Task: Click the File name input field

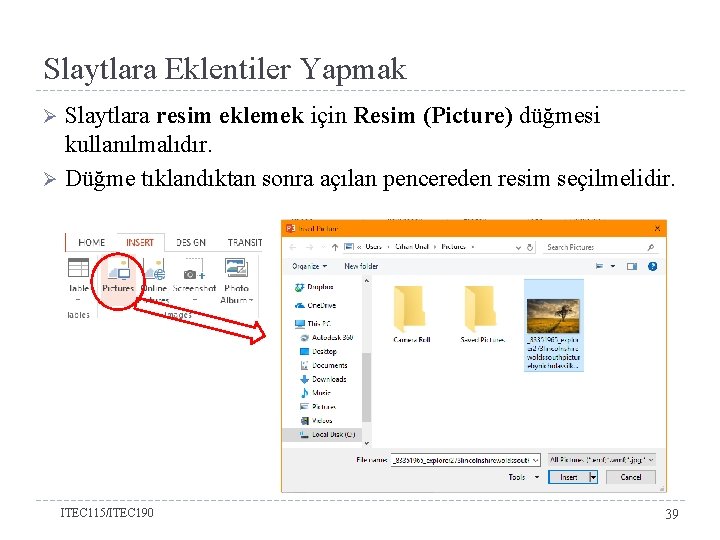Action: [x=461, y=459]
